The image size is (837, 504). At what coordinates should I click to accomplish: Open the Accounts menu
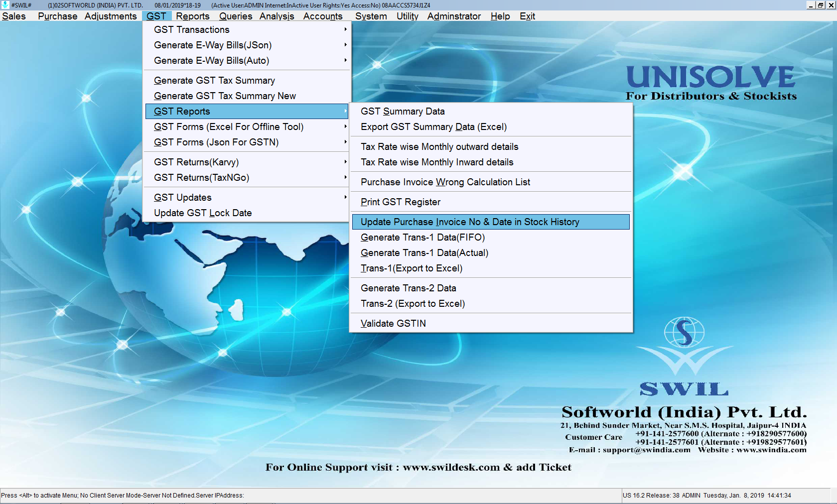point(323,16)
